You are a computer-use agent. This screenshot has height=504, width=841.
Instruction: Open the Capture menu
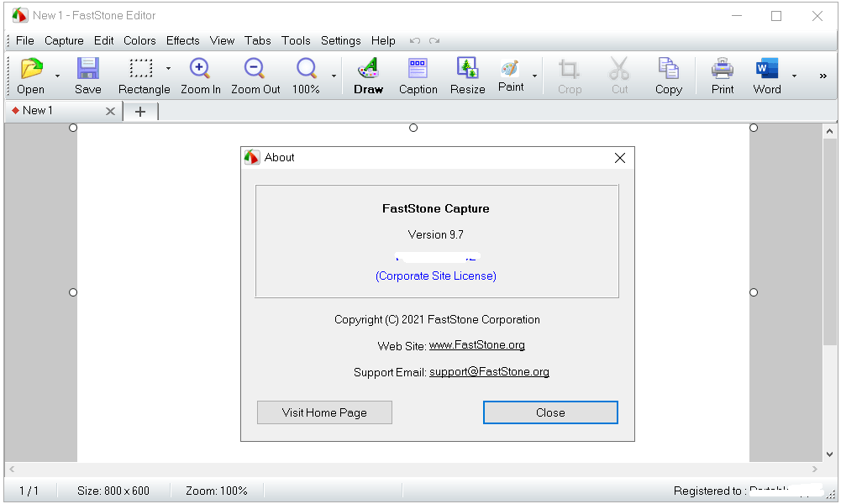click(x=64, y=41)
